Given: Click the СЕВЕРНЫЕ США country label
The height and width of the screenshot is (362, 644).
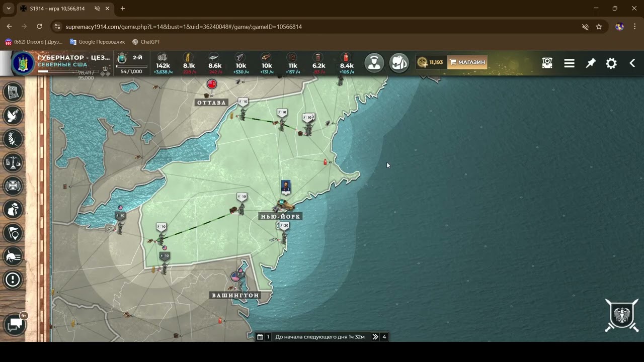Looking at the screenshot, I should [x=62, y=65].
